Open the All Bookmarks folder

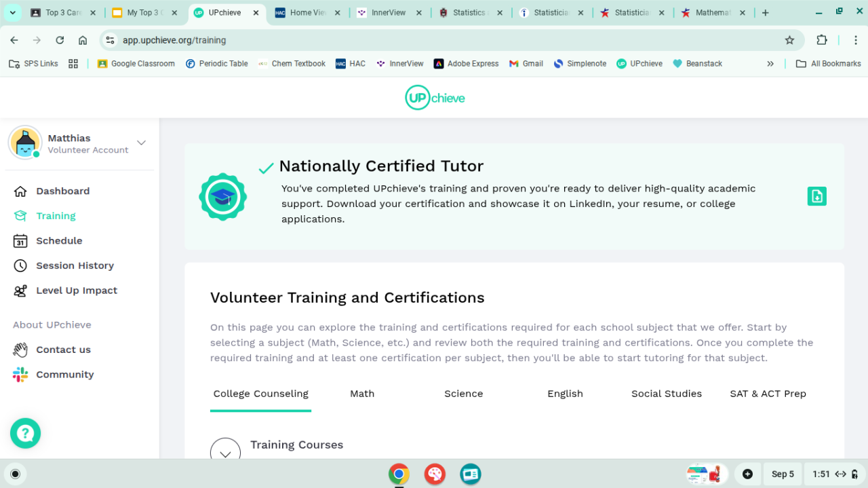(x=828, y=64)
